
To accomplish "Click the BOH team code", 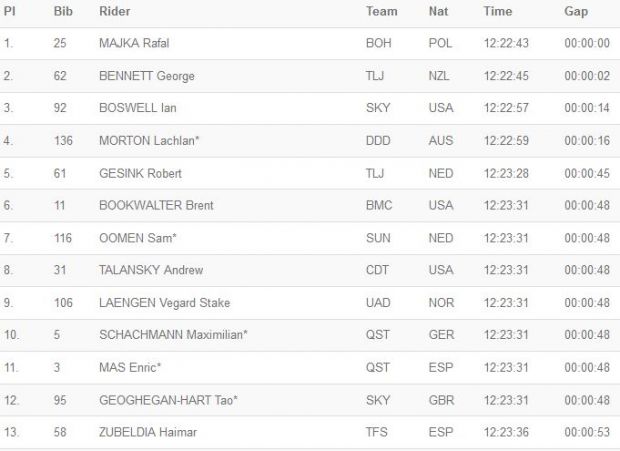I will [x=378, y=43].
